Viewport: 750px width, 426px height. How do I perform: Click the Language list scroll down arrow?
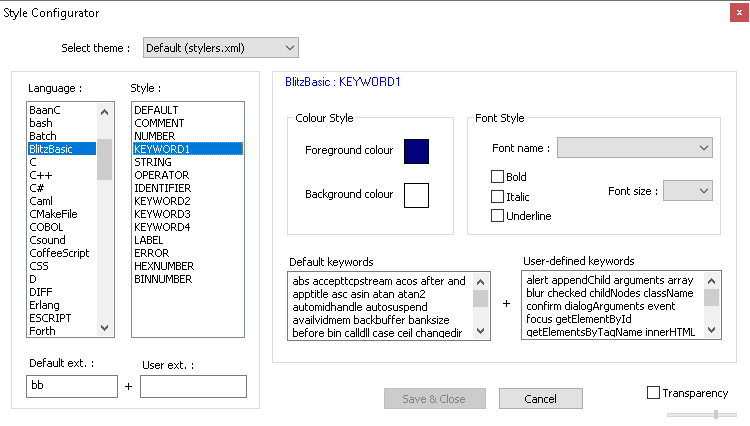[104, 328]
